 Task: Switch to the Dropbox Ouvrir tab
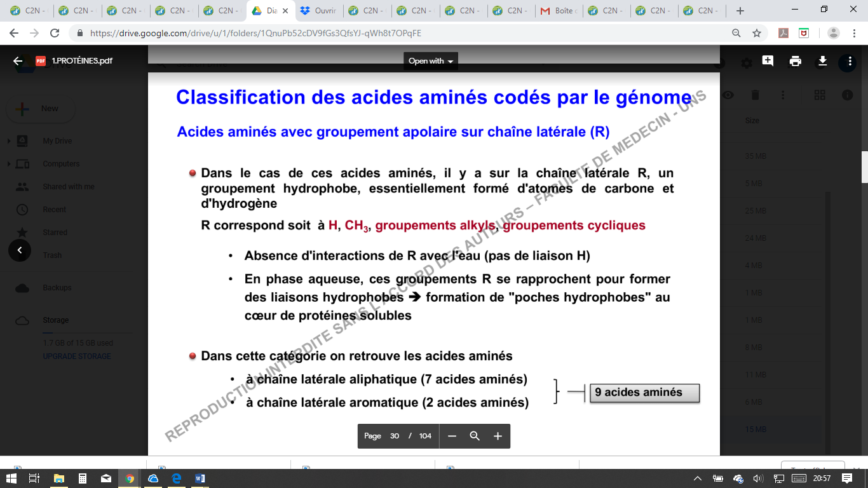(319, 11)
